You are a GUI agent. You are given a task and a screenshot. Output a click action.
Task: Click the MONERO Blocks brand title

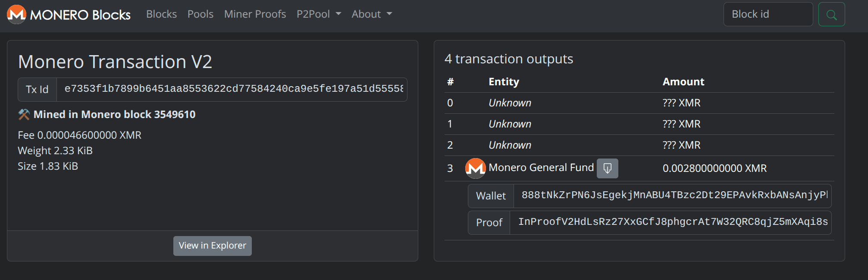[x=80, y=15]
